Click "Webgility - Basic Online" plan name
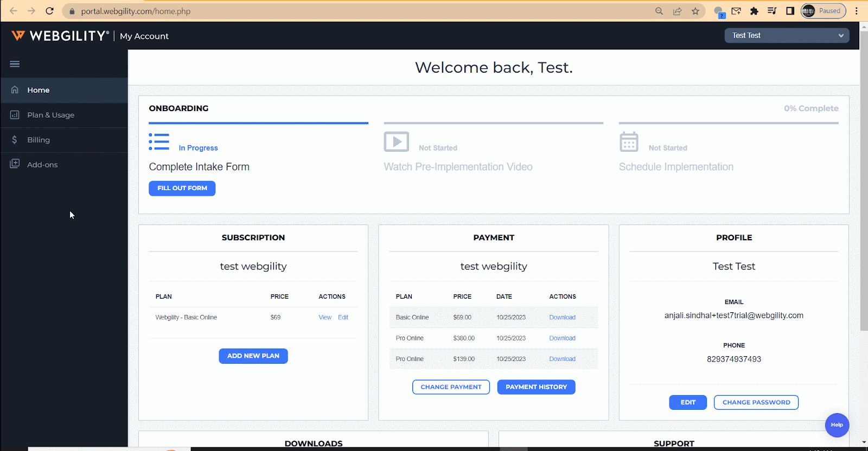 pos(186,318)
